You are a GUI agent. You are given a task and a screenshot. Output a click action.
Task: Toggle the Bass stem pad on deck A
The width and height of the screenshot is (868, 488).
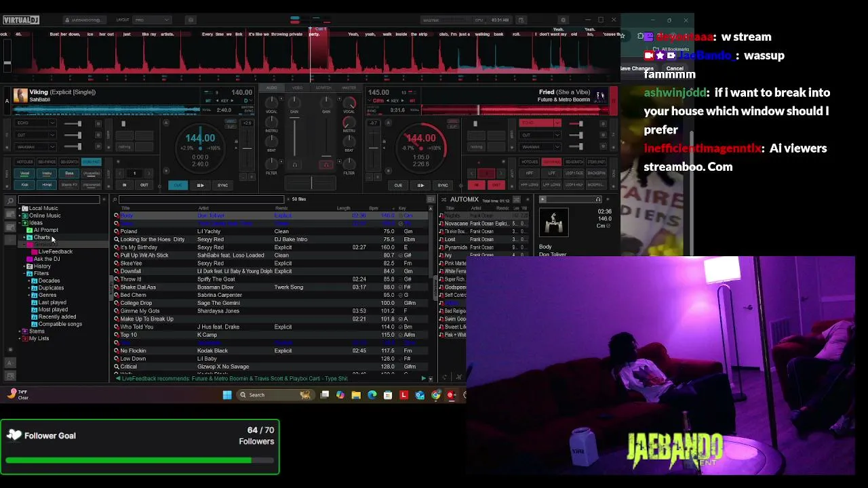[69, 174]
